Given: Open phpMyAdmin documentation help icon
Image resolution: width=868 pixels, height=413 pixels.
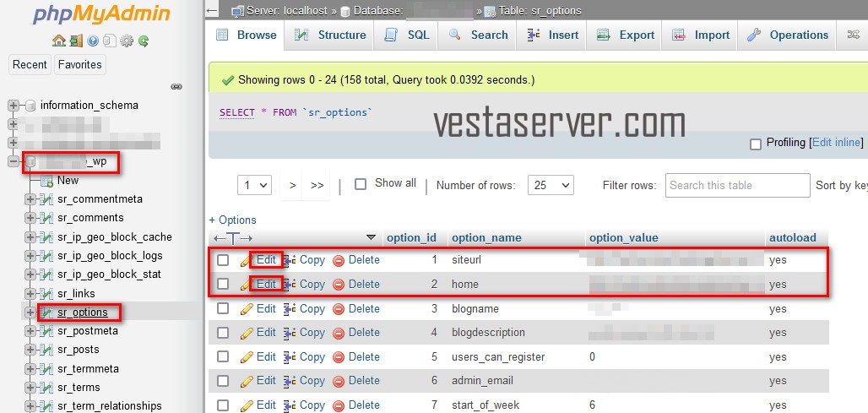Looking at the screenshot, I should click(93, 41).
